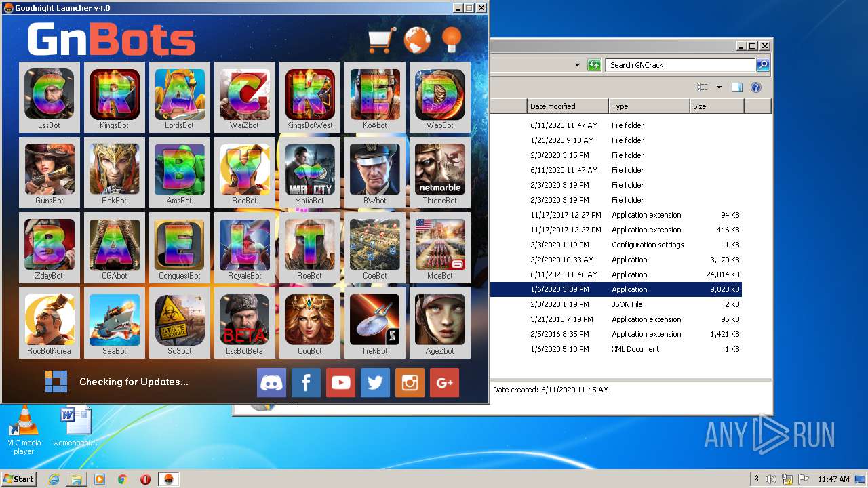Open the WaoBot tile
The width and height of the screenshot is (868, 488).
pyautogui.click(x=440, y=97)
